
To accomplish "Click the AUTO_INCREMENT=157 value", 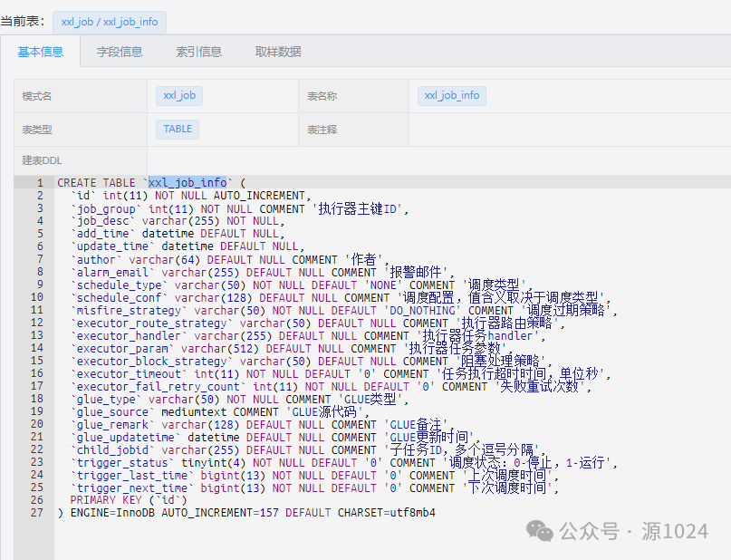I will pyautogui.click(x=220, y=513).
